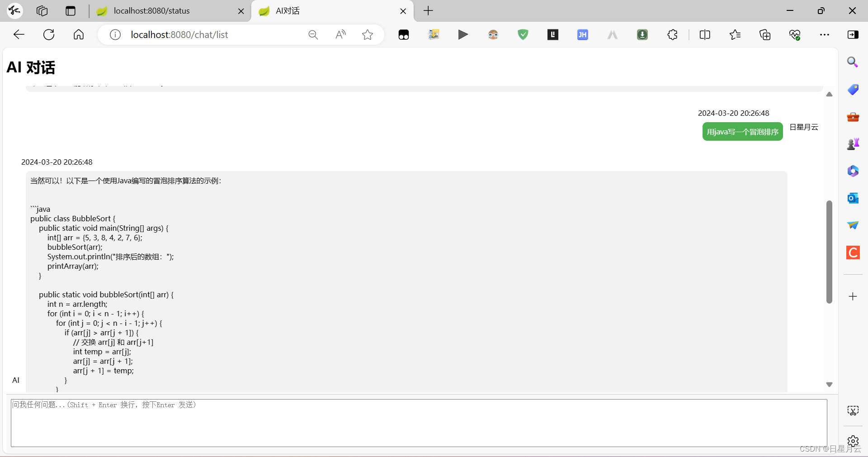The width and height of the screenshot is (868, 457).
Task: Open sidebar orange C app icon
Action: click(x=853, y=252)
